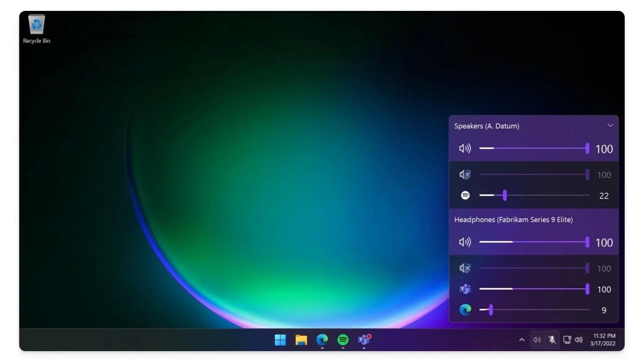This screenshot has width=644, height=362.
Task: Open Microsoft Edge from the taskbar
Action: 322,340
